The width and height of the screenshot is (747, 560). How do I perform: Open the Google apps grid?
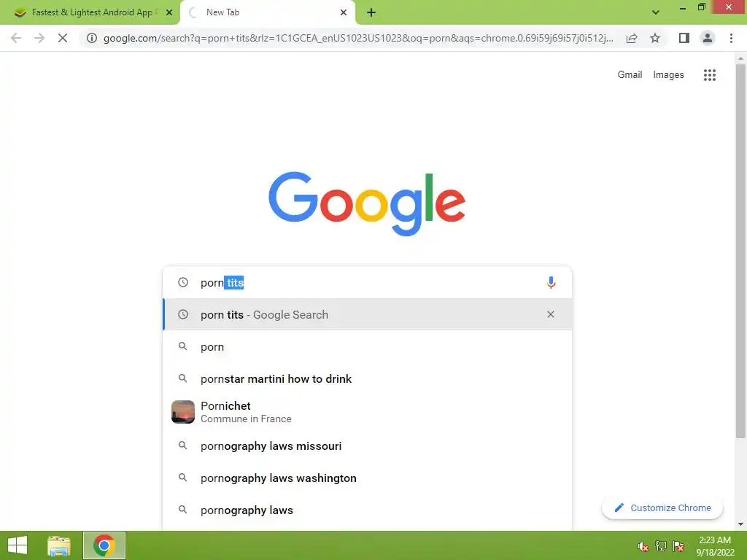709,75
